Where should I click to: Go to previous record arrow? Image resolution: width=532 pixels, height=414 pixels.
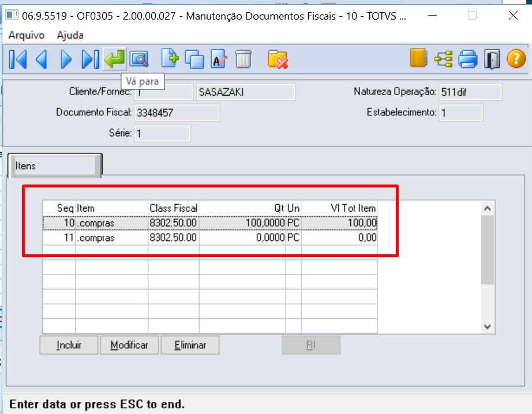(42, 59)
